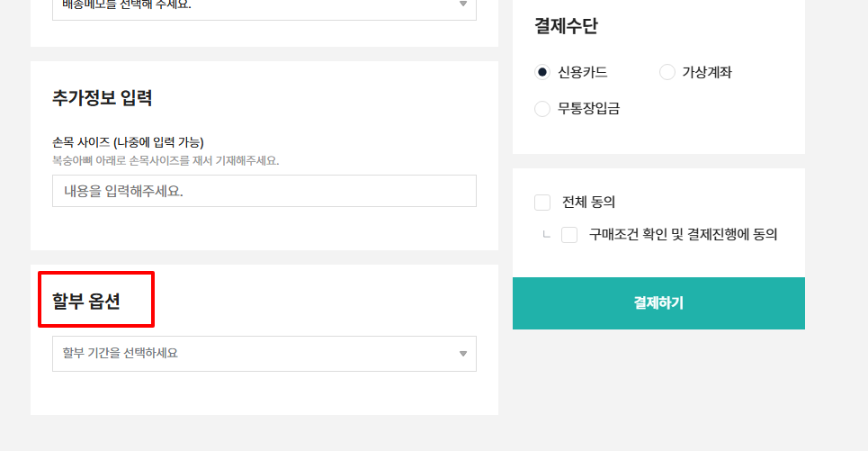Click the indent marker beside 구매조건 checkbox
Viewport: 868px width, 451px height.
(x=546, y=234)
